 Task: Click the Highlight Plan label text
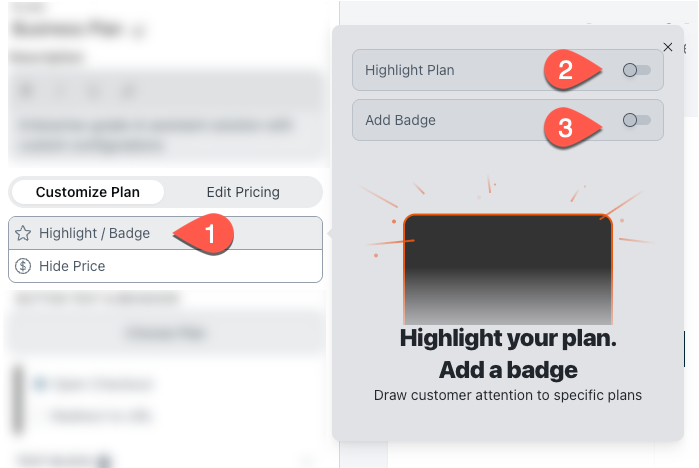410,71
